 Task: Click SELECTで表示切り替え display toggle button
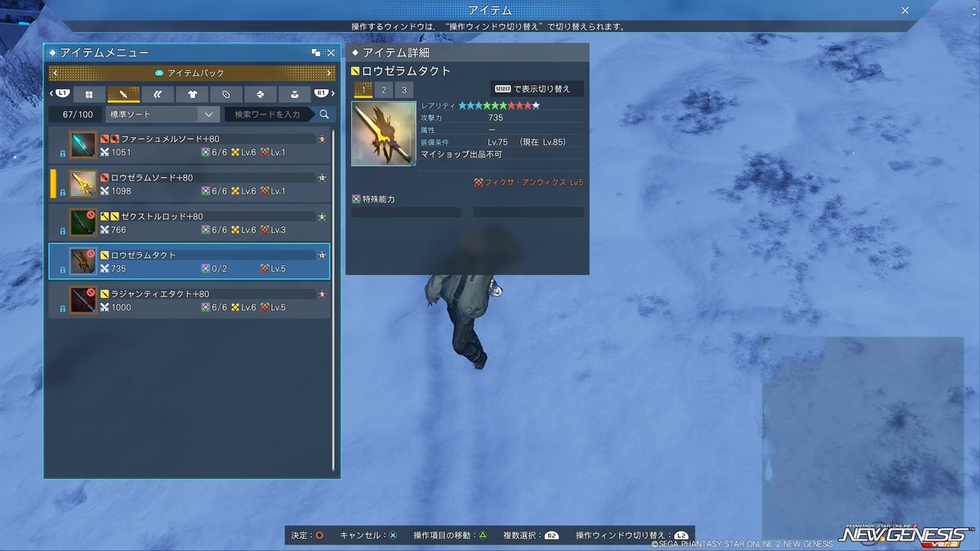click(x=537, y=88)
